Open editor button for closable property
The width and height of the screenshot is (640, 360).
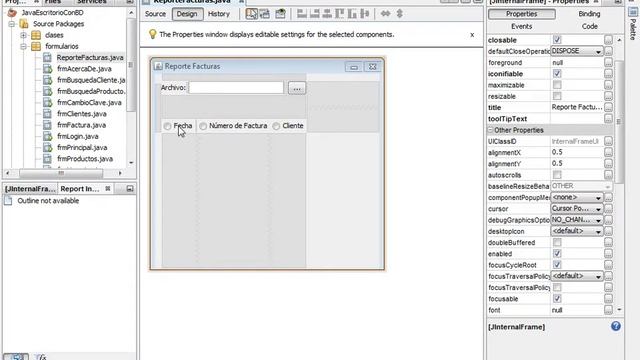point(608,40)
